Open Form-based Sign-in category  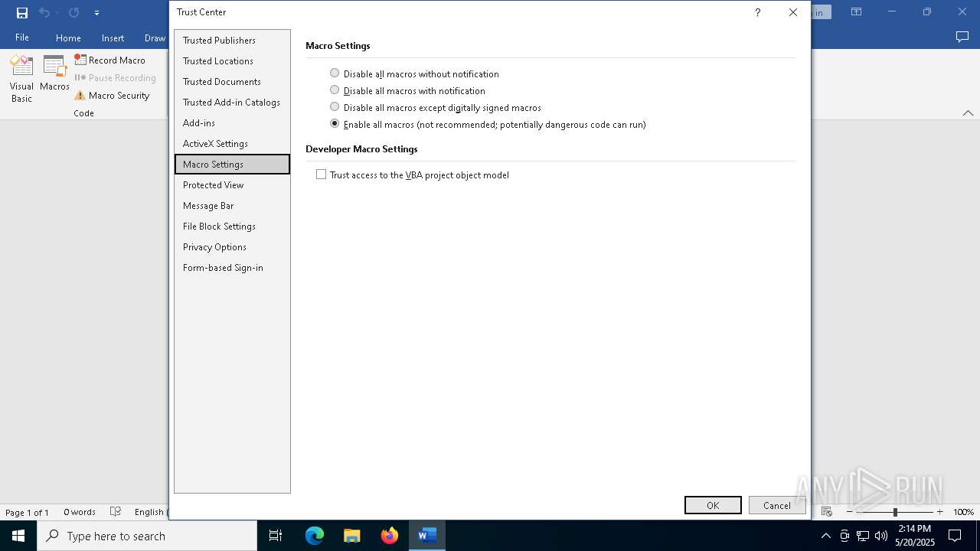click(232, 268)
